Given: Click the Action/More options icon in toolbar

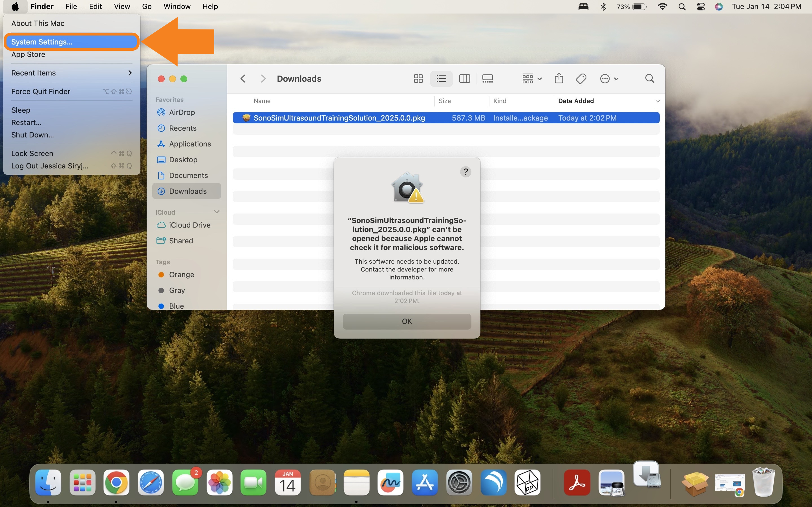Looking at the screenshot, I should pyautogui.click(x=608, y=78).
